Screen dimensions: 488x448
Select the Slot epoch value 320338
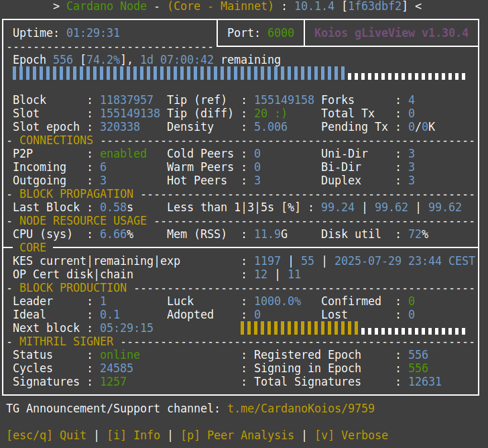120,127
